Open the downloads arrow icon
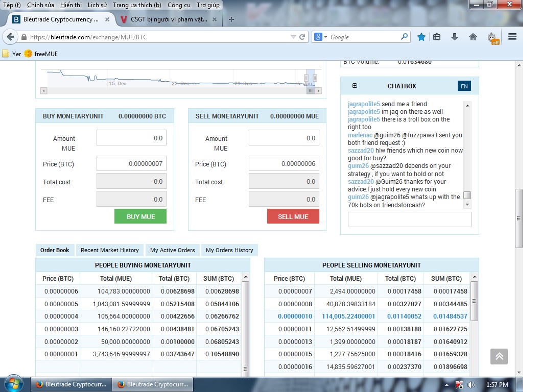 (455, 37)
